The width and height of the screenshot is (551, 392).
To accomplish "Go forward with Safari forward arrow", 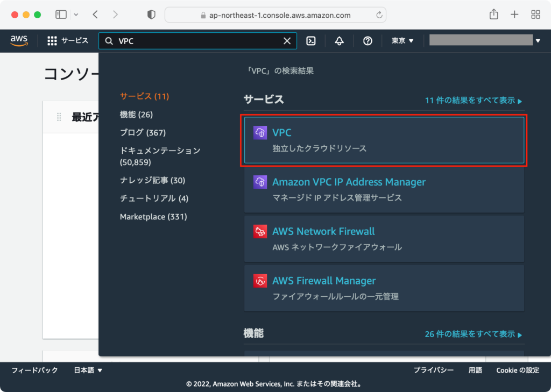I will tap(115, 15).
